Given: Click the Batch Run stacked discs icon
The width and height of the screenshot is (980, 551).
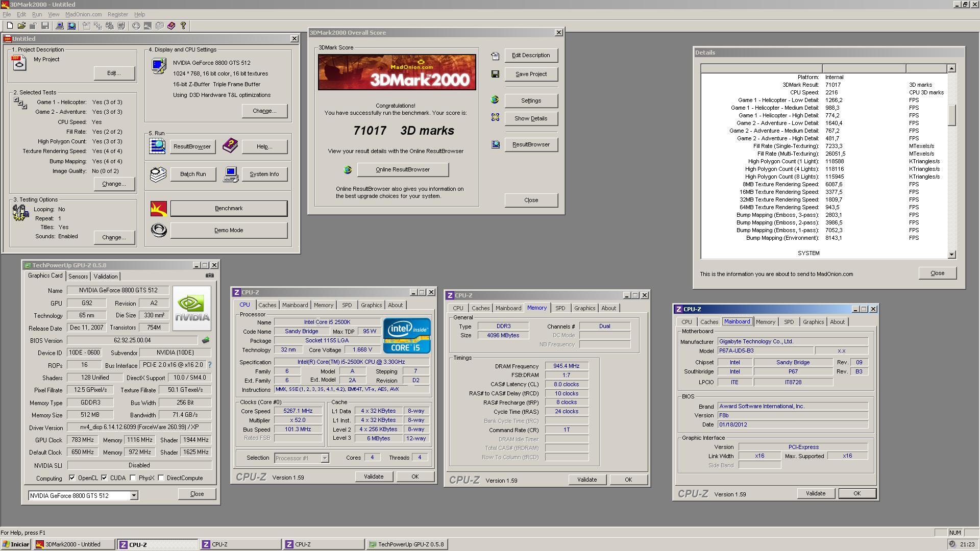Looking at the screenshot, I should [x=158, y=174].
